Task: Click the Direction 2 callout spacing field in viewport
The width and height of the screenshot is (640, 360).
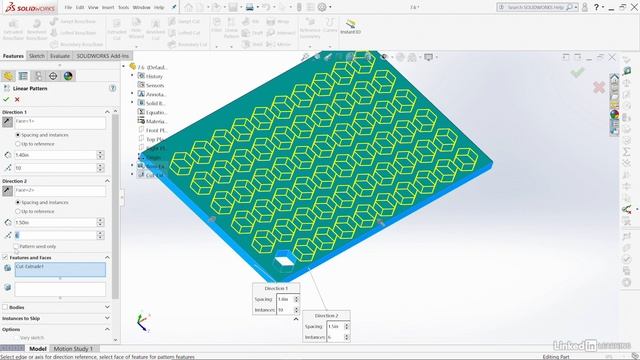Action: [335, 327]
